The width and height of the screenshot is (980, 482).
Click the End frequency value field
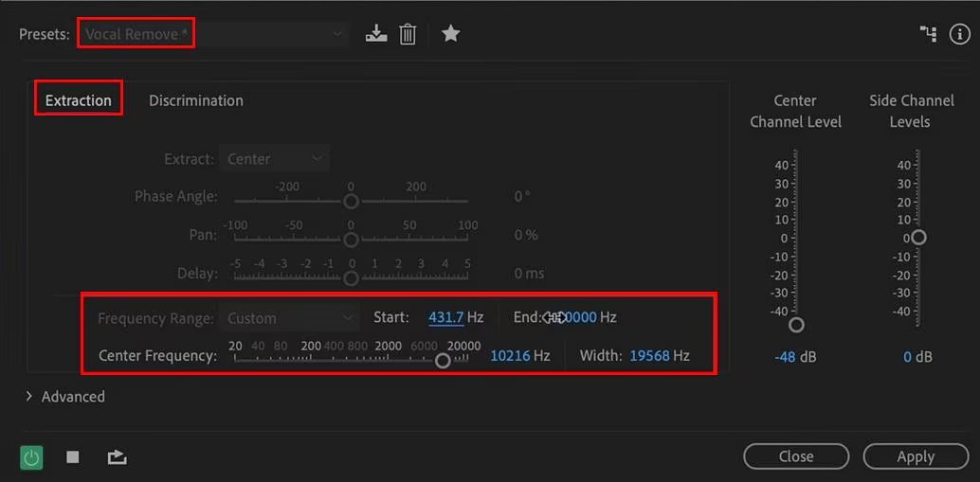click(x=579, y=317)
